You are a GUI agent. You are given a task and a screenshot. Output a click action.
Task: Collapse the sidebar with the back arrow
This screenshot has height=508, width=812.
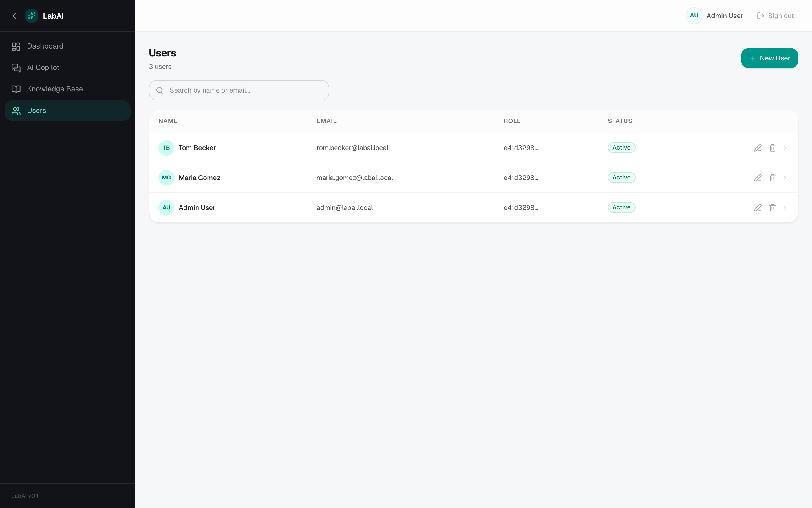pos(14,16)
